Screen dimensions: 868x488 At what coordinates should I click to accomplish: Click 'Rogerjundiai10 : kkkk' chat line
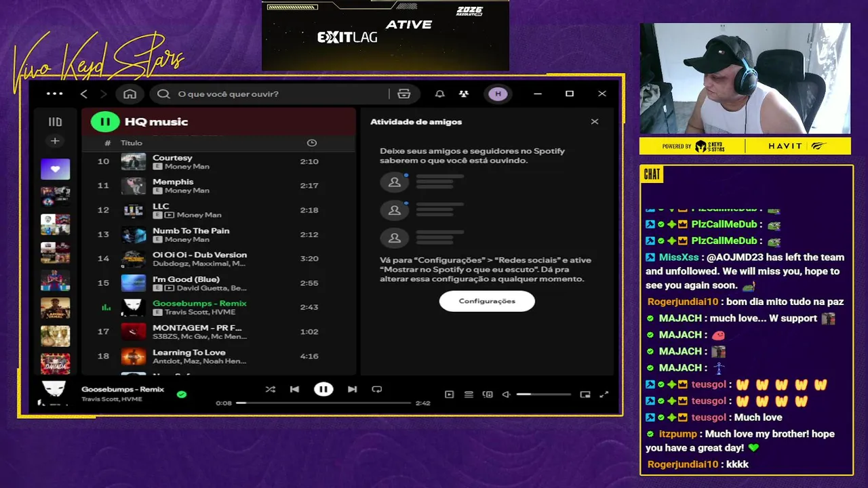[x=698, y=464]
